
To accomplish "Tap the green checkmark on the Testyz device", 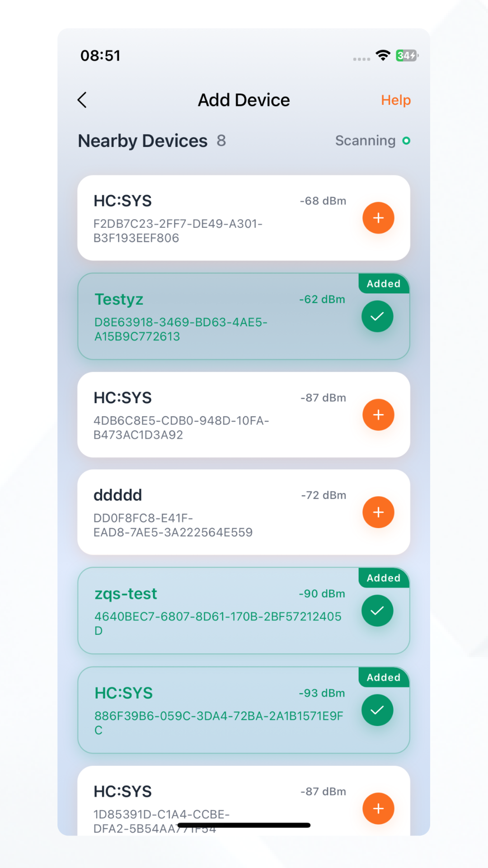I will pos(377,316).
